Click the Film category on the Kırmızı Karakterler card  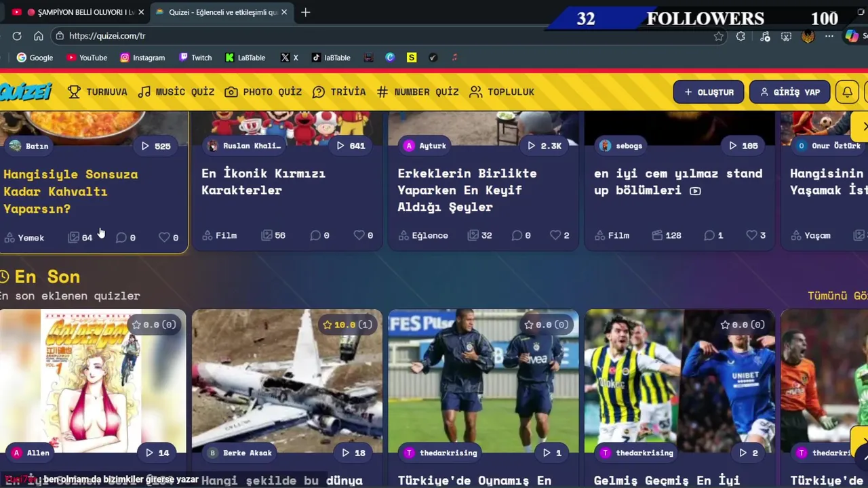click(219, 235)
